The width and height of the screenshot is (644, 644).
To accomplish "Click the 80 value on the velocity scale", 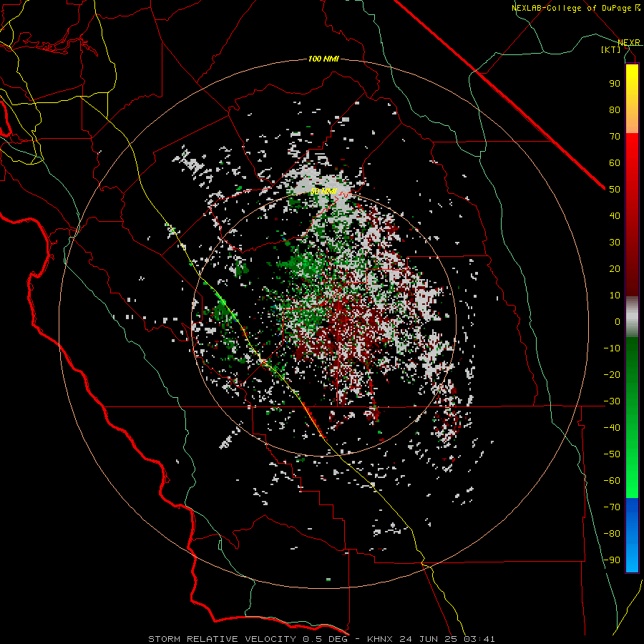I will coord(615,110).
